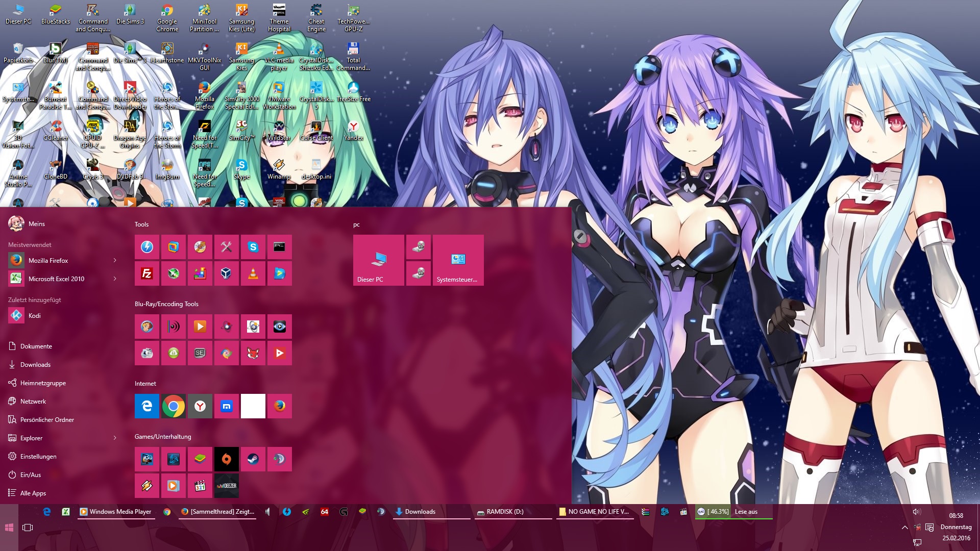
Task: Launch VLC from the Tools tile group
Action: 253,273
